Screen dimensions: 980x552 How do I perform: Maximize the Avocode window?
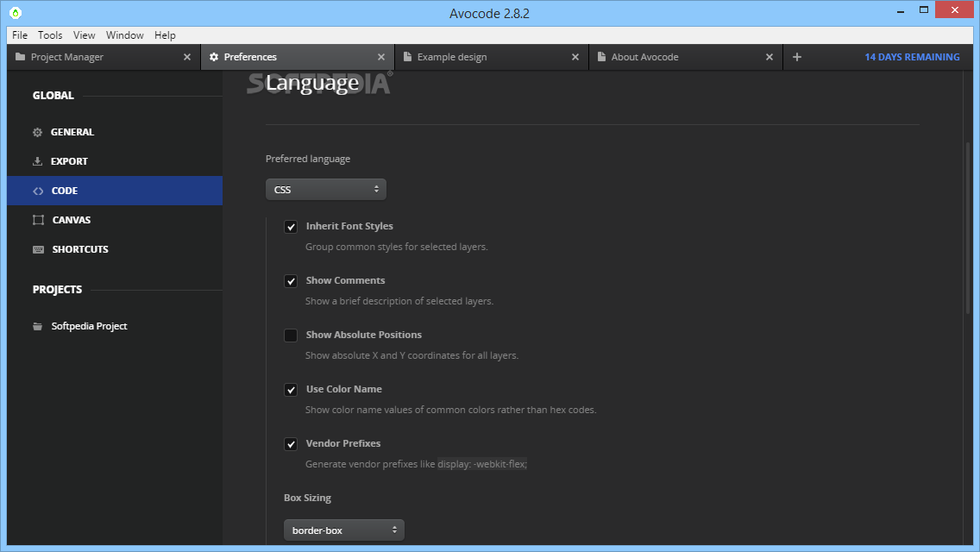[924, 10]
